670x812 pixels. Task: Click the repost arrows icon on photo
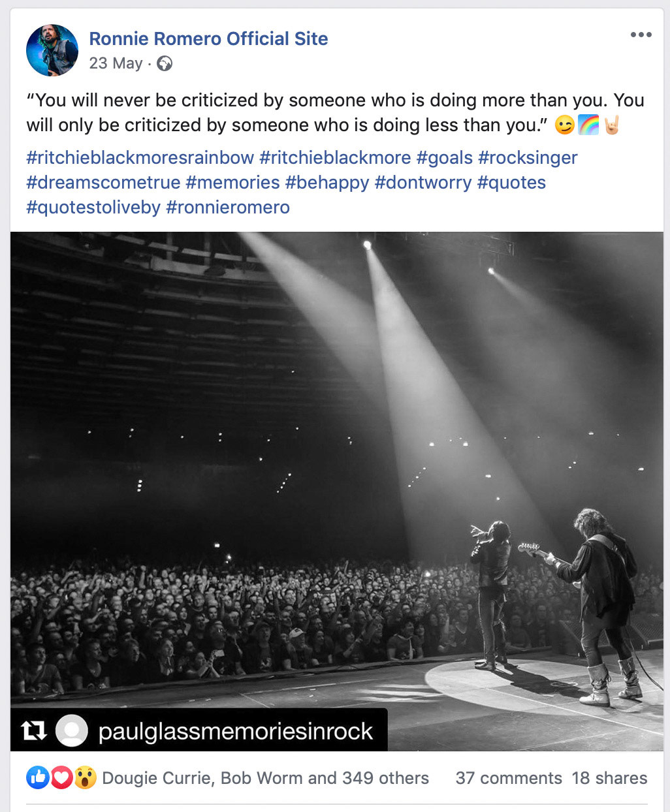[x=34, y=730]
